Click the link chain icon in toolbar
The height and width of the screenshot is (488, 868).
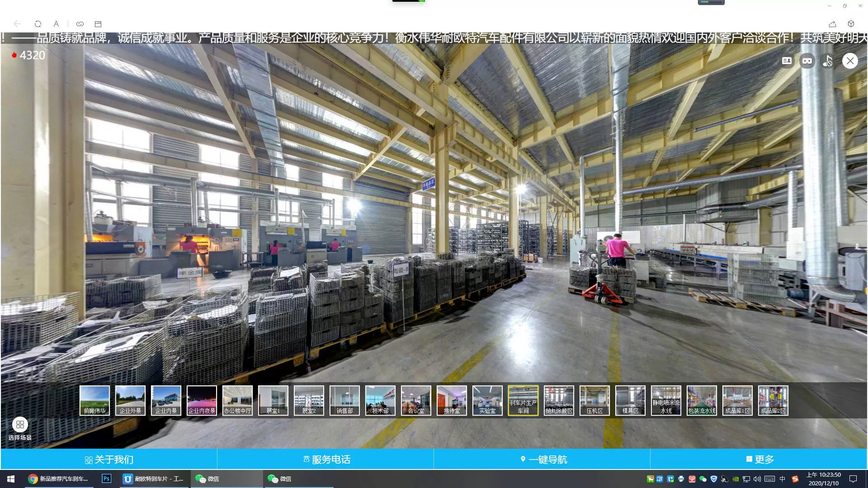pos(80,24)
